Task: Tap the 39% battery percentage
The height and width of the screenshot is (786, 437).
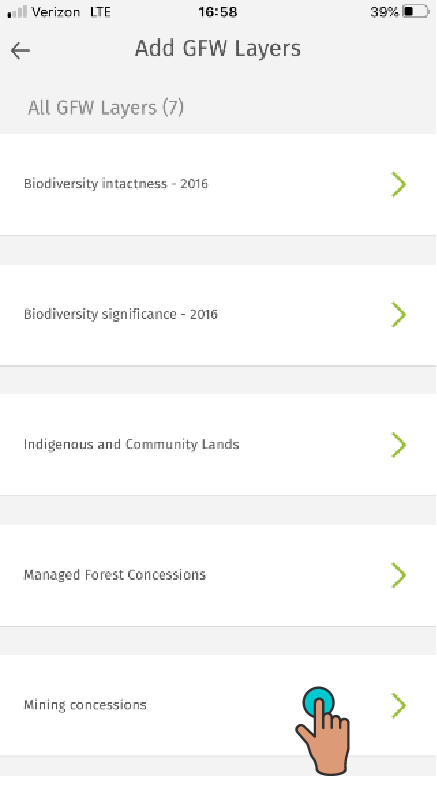Action: 384,12
